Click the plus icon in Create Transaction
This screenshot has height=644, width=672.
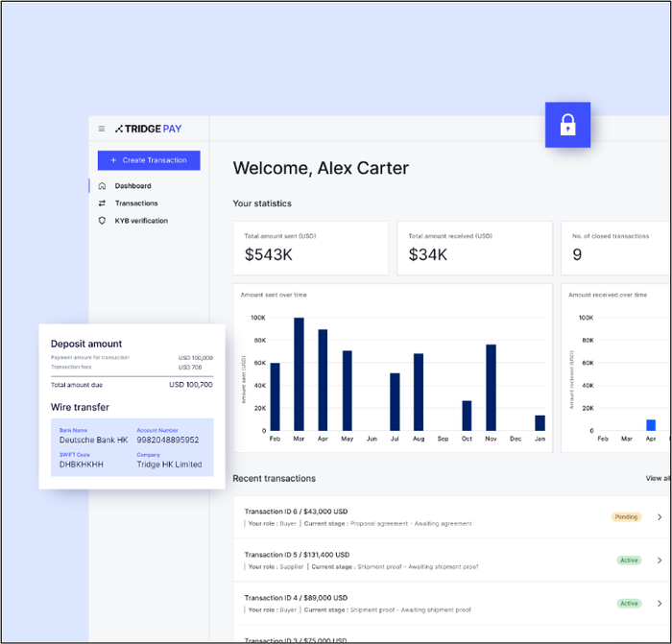(x=113, y=160)
